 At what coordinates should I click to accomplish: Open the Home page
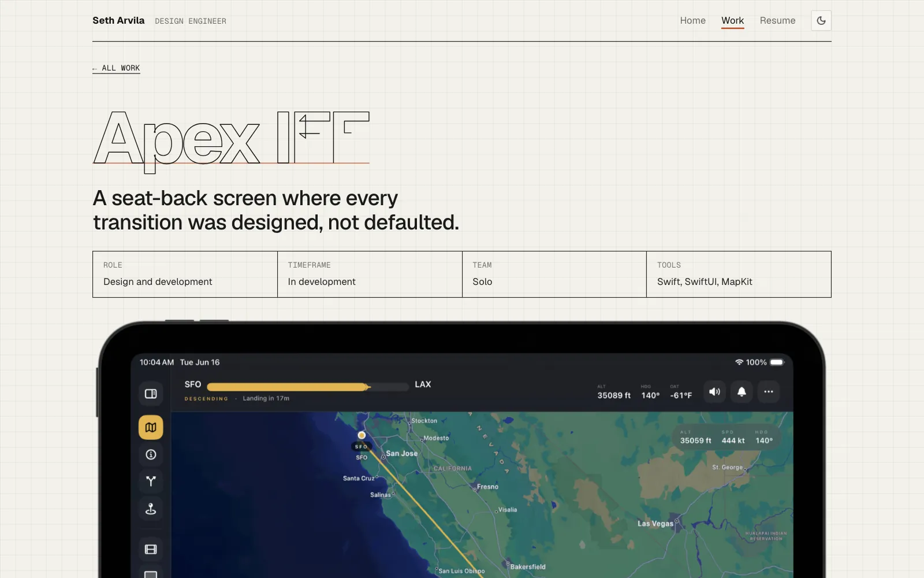click(692, 21)
